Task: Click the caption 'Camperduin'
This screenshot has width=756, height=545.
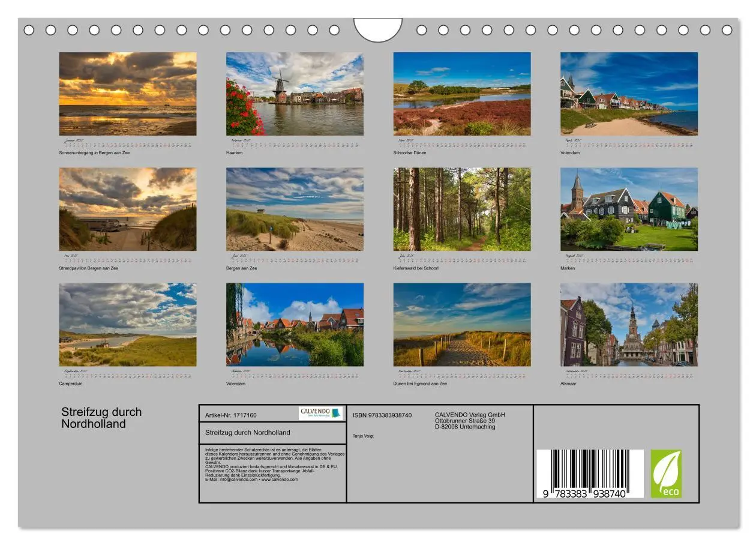Action: click(x=71, y=384)
